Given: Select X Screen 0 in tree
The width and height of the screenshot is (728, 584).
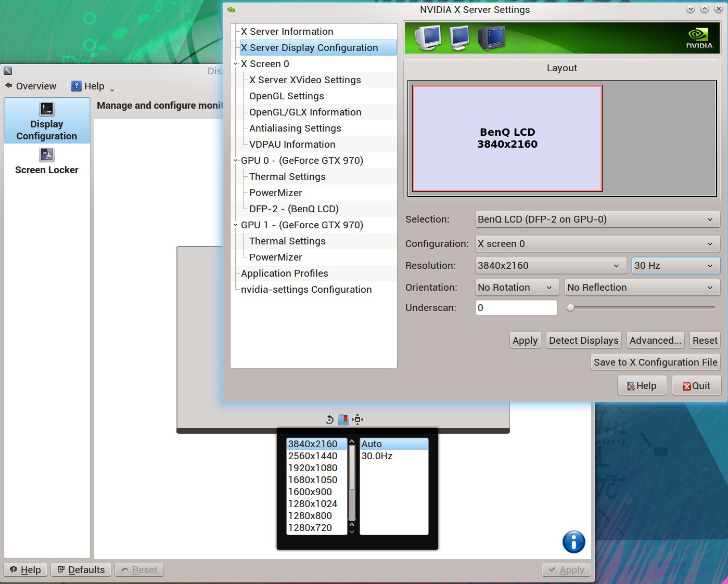Looking at the screenshot, I should 265,64.
